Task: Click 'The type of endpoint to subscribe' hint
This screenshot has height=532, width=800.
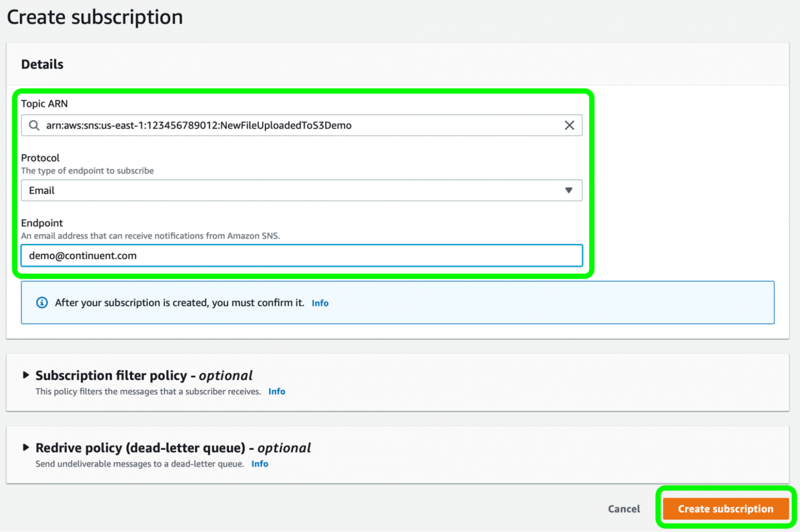Action: pos(87,171)
